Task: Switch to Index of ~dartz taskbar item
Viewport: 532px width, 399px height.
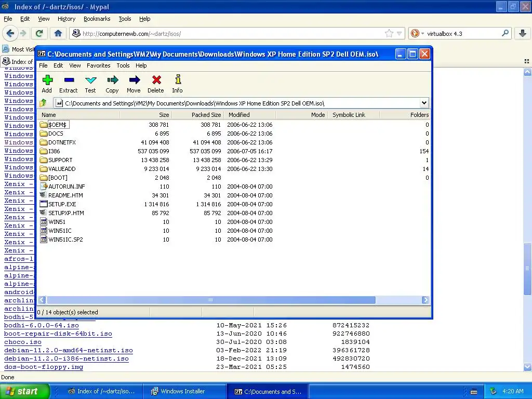Action: [x=101, y=391]
